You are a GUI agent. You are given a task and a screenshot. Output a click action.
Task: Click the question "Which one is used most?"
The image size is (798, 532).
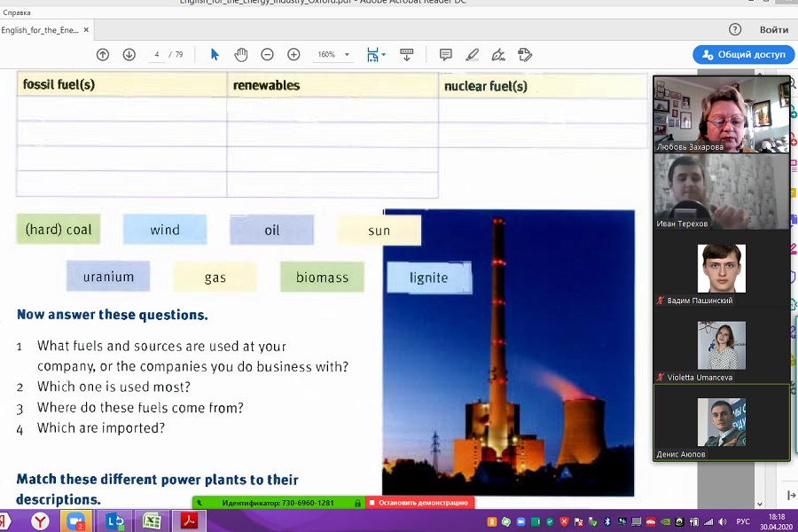point(113,387)
